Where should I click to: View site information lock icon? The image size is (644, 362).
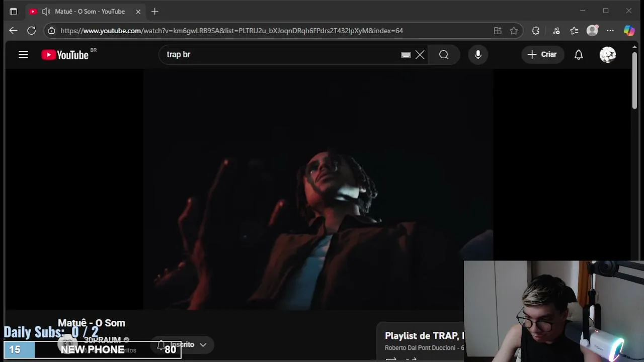51,31
